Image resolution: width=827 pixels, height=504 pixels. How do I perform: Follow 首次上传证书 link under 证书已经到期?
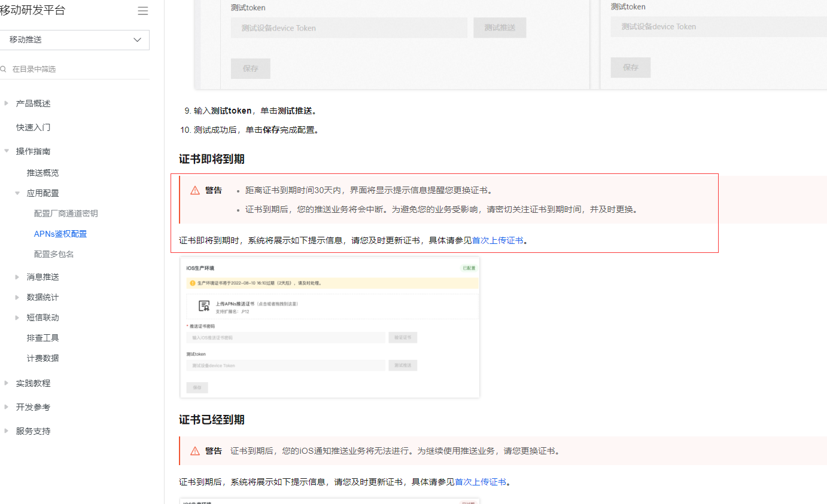coord(481,482)
